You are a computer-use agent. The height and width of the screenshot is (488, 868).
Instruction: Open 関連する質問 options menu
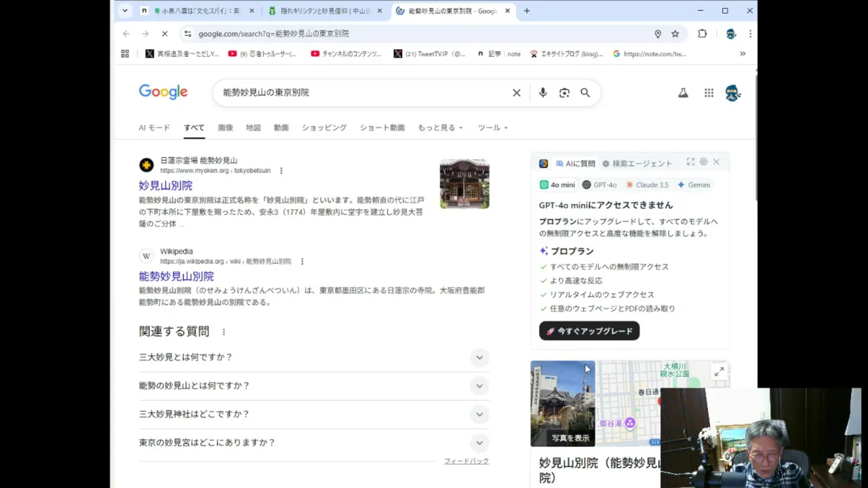pos(224,332)
